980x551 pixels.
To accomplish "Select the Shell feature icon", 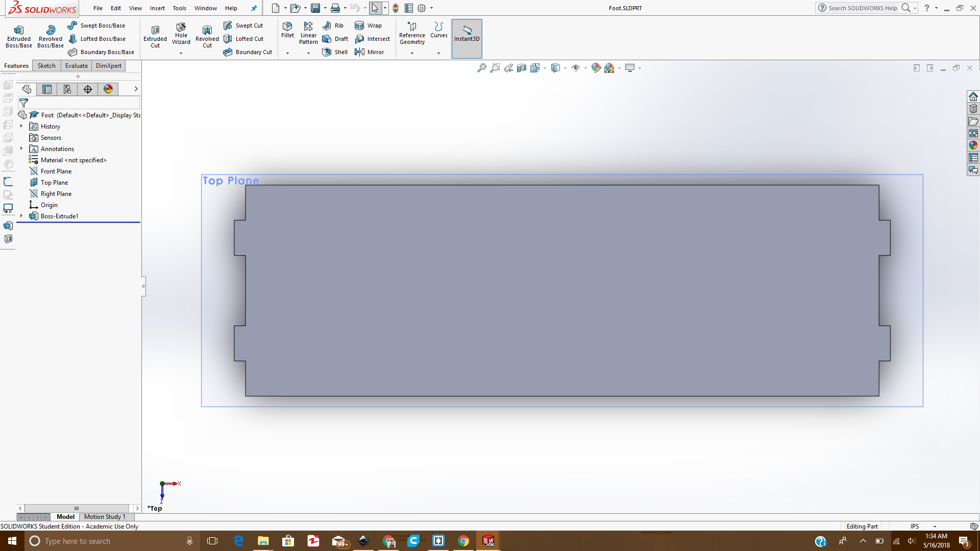I will coord(327,52).
